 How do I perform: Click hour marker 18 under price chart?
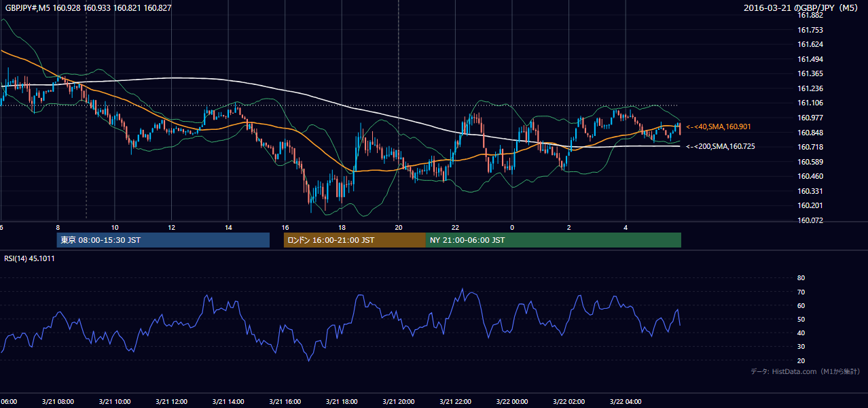coord(342,228)
